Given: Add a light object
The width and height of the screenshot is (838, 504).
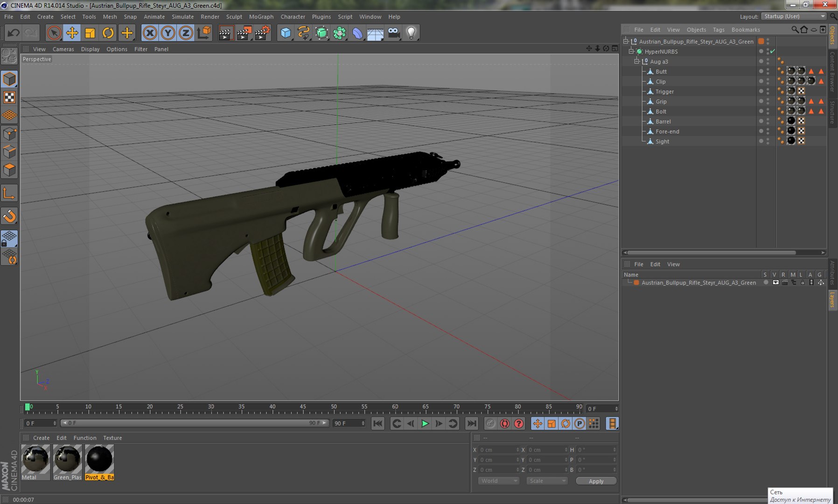Looking at the screenshot, I should (411, 33).
